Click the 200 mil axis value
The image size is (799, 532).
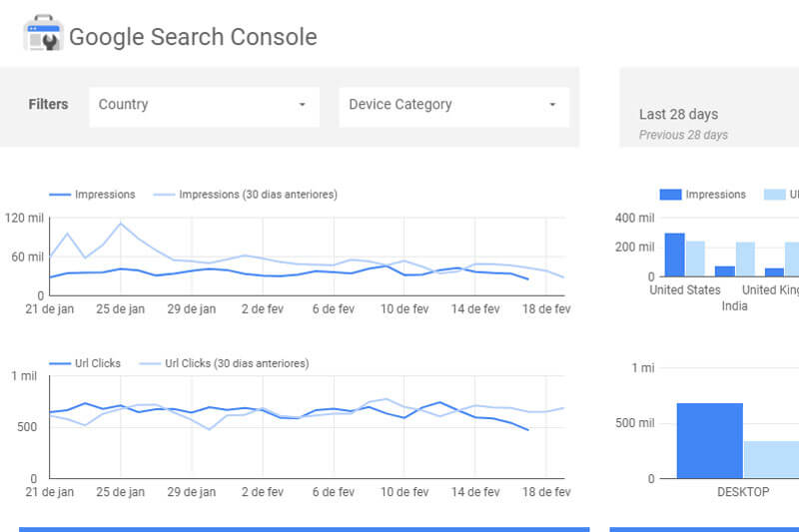point(634,247)
